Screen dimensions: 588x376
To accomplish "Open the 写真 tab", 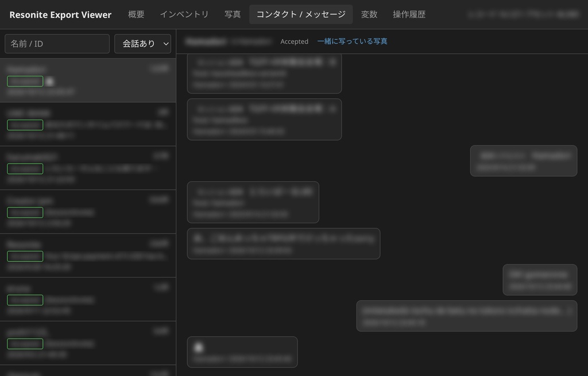I will click(233, 14).
